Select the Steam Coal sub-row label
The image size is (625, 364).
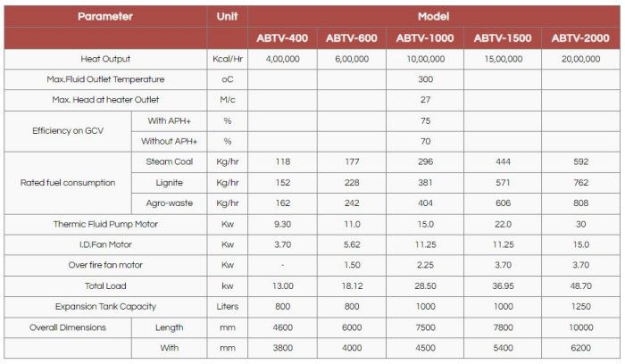pos(169,162)
